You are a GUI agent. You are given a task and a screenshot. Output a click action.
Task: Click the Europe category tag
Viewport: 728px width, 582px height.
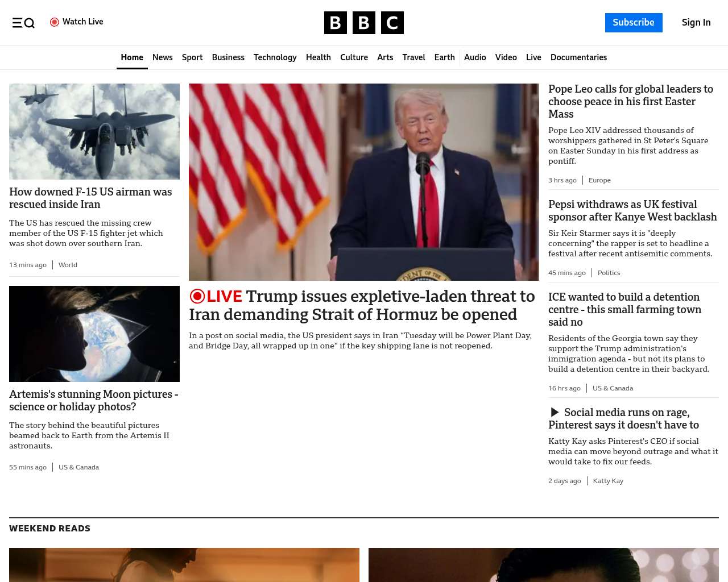tap(599, 180)
